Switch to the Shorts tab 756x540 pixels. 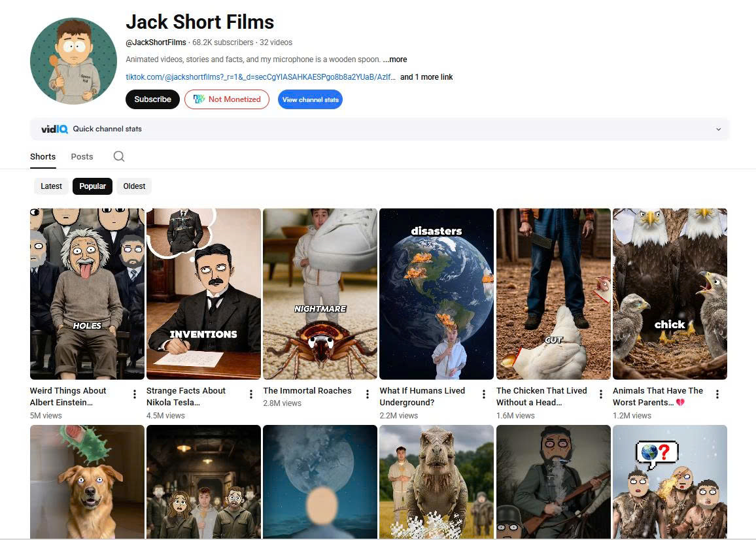[x=43, y=157]
